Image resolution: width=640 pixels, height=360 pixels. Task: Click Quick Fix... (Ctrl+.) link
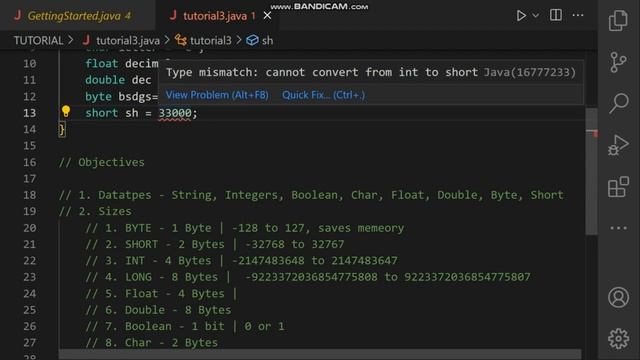pyautogui.click(x=324, y=95)
